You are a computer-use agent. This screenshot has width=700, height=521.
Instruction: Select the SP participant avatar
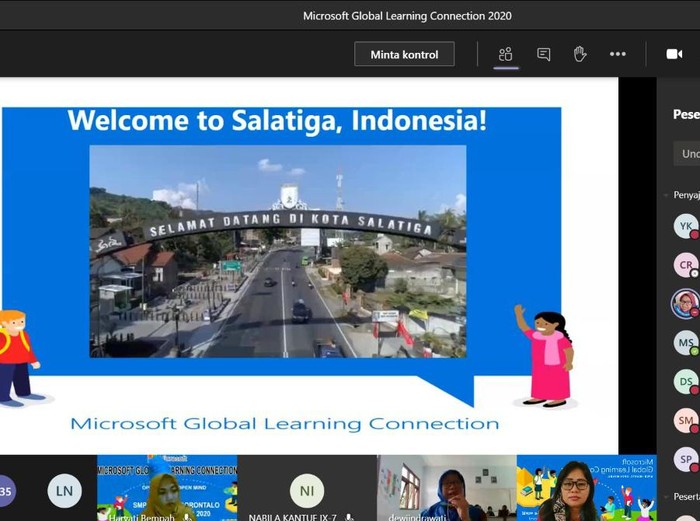pyautogui.click(x=686, y=459)
